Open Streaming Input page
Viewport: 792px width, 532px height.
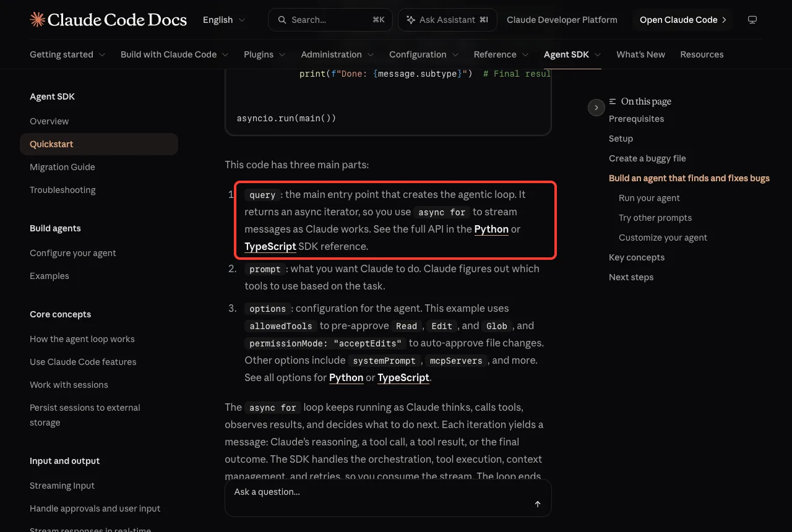62,486
